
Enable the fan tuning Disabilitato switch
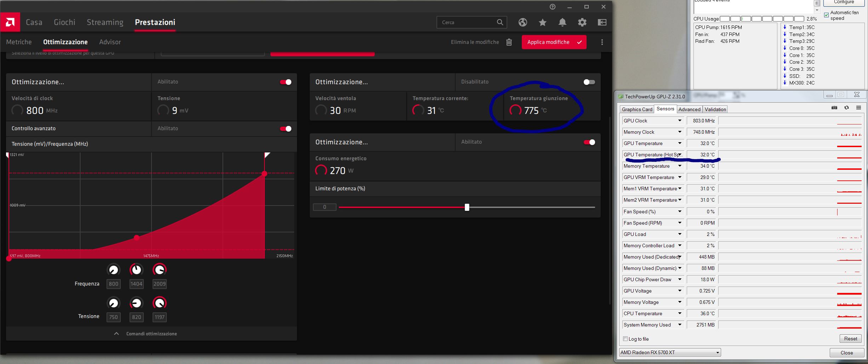[x=589, y=82]
